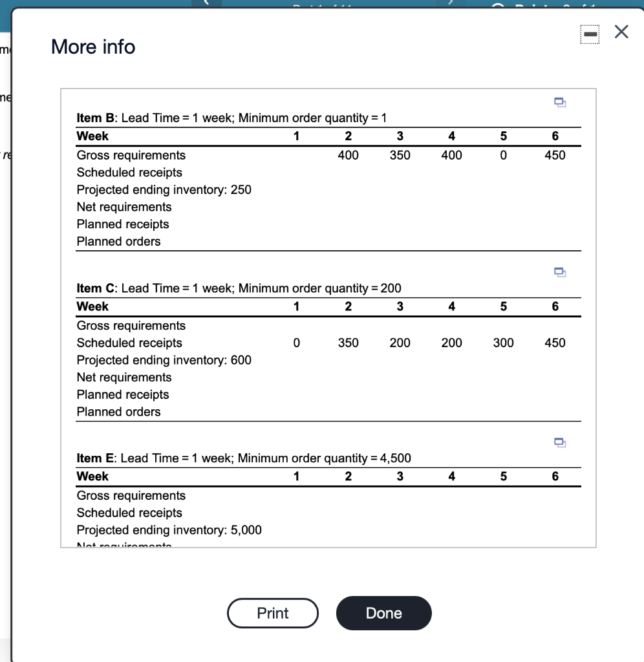Click Item E 'Gross requirements' row label
This screenshot has height=662, width=644.
coord(131,496)
